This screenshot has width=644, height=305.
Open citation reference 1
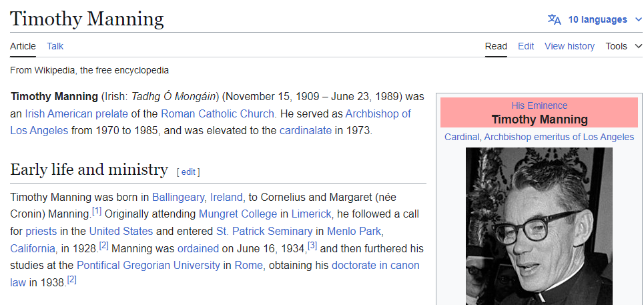coord(97,212)
